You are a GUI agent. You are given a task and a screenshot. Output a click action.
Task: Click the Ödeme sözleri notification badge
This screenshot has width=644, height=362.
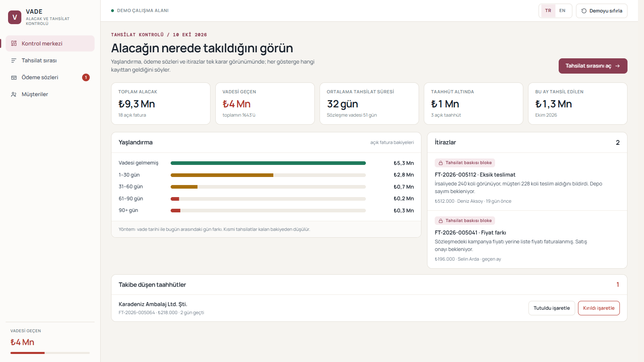click(86, 77)
